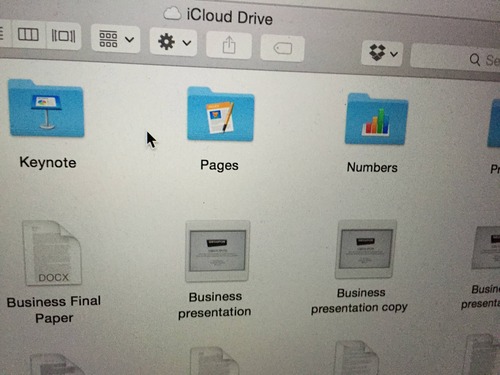The image size is (500, 375).
Task: Select the Business presentation thumbnail
Action: click(x=217, y=251)
